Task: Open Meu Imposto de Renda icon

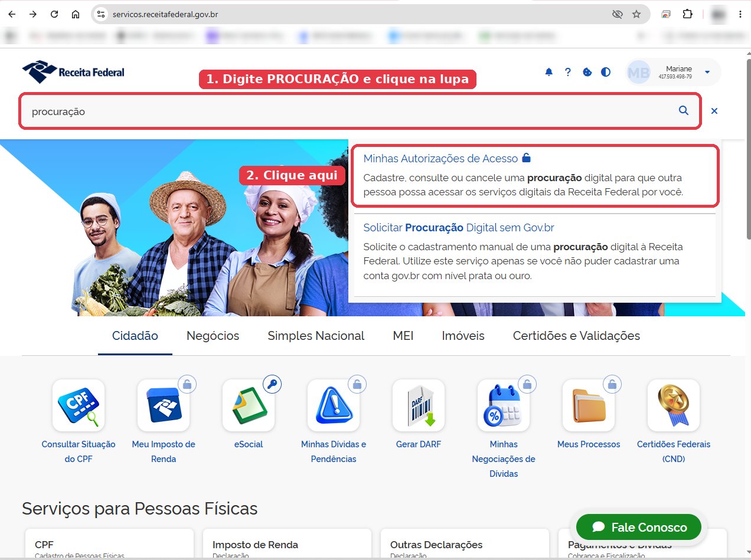Action: 164,405
